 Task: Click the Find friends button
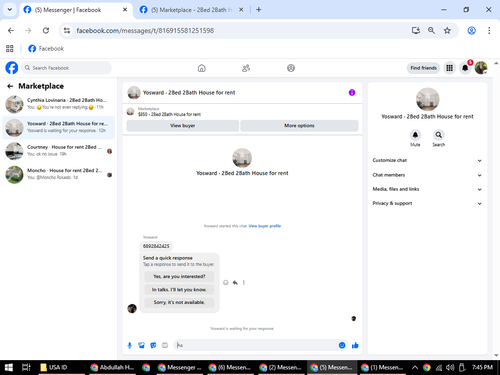423,68
